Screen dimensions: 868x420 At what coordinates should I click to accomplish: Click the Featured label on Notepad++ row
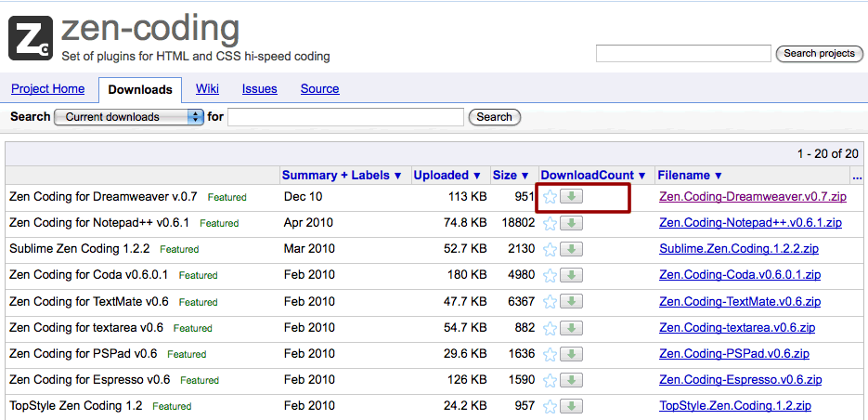pyautogui.click(x=219, y=223)
